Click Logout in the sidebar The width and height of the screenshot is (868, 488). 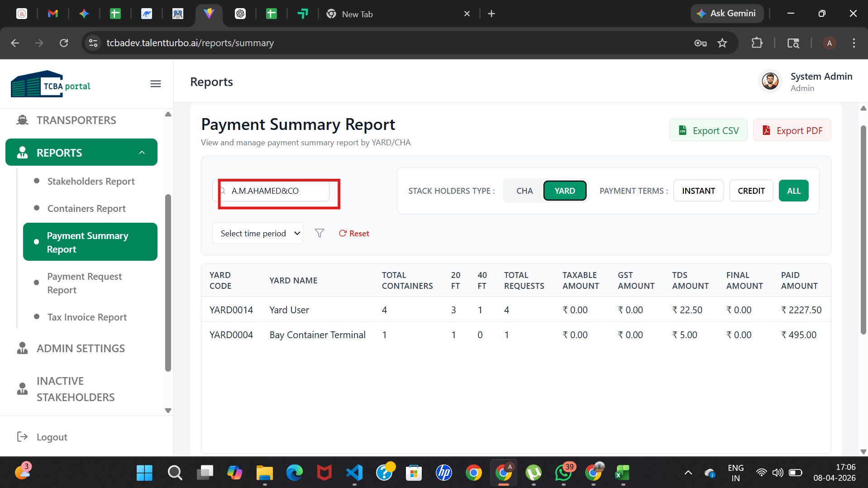52,437
